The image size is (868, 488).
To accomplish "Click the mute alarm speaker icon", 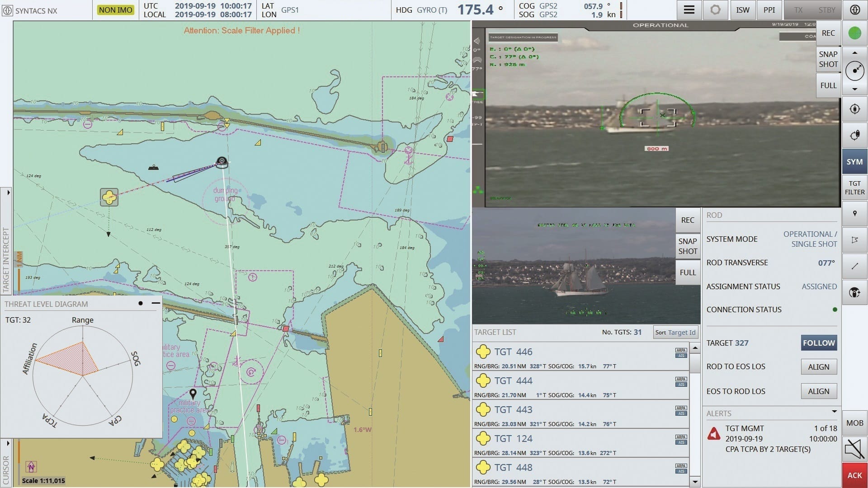I will [x=854, y=449].
